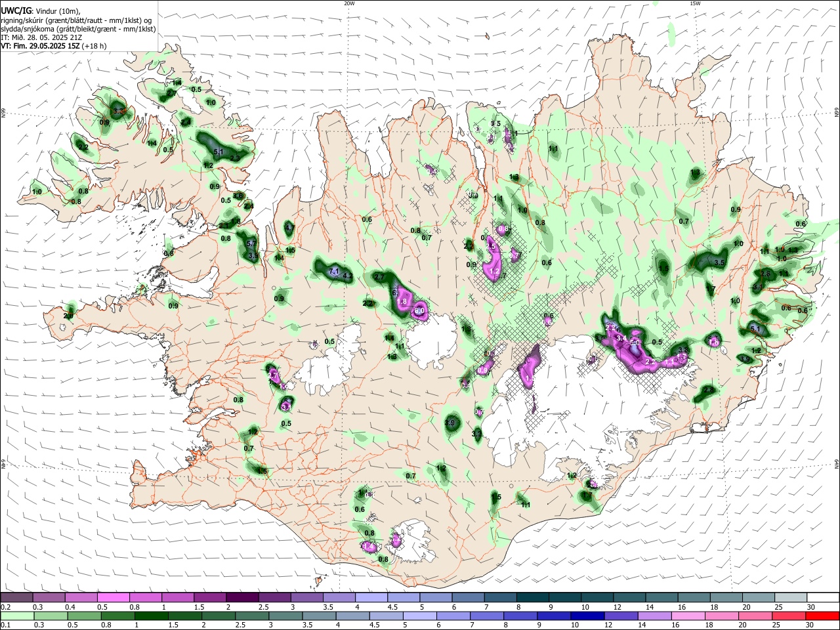Pick the palest green 0.1 mm rain swatch
Image resolution: width=840 pixels, height=630 pixels.
click(x=17, y=616)
